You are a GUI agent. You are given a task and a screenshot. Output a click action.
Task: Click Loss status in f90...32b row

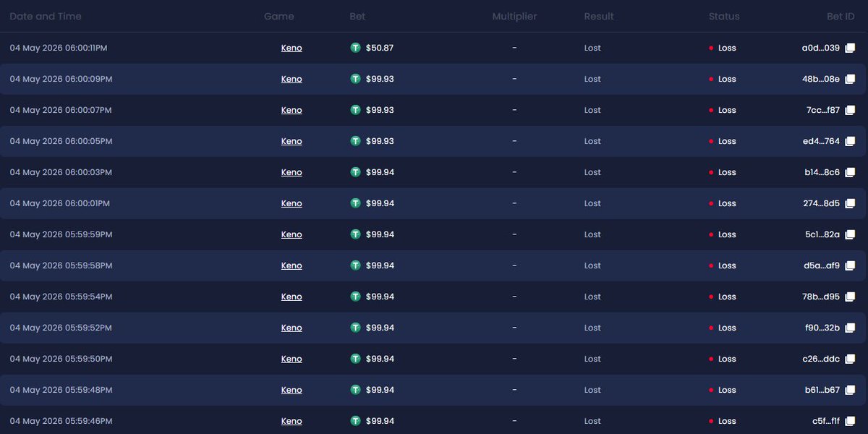tap(727, 328)
